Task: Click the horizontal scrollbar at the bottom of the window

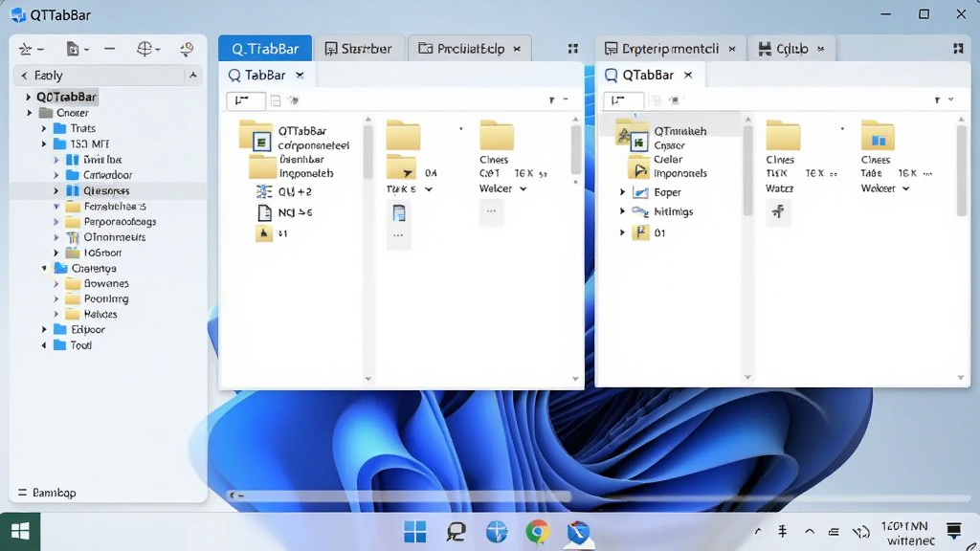Action: tap(400, 496)
